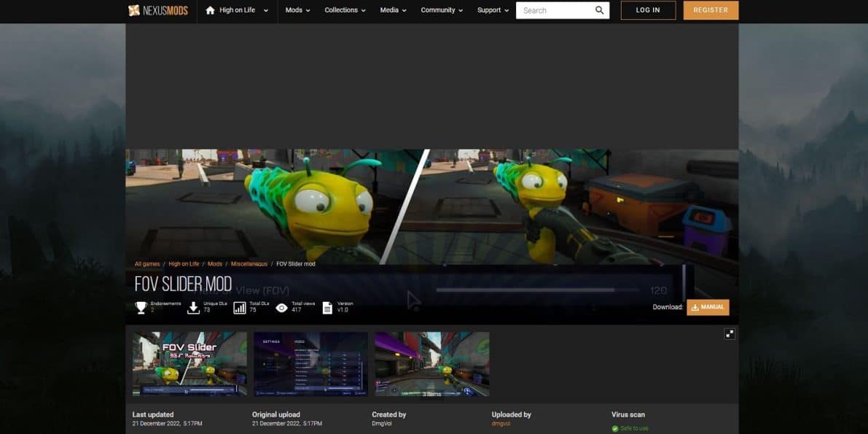868x434 pixels.
Task: Click the Created by DmgVol text
Action: [382, 424]
